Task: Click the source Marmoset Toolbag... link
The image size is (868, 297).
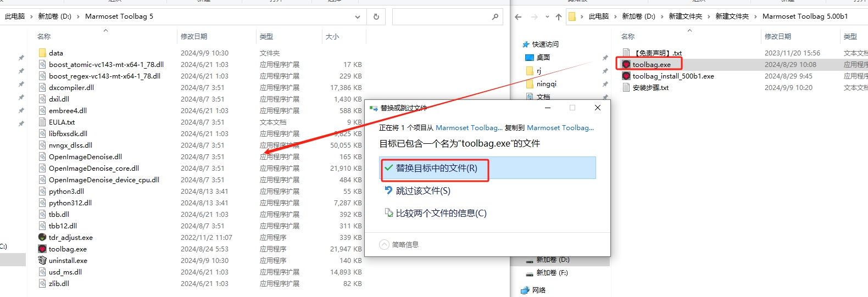Action: point(469,127)
